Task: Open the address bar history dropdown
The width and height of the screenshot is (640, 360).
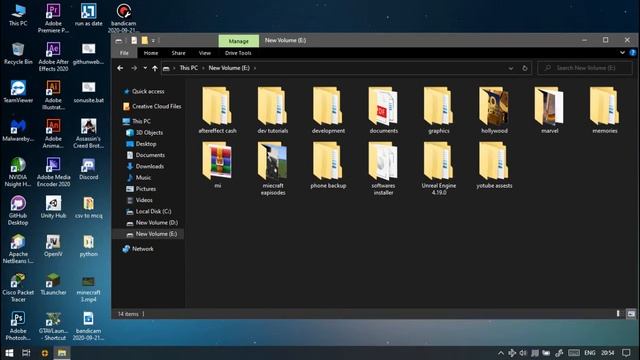Action: pyautogui.click(x=511, y=68)
